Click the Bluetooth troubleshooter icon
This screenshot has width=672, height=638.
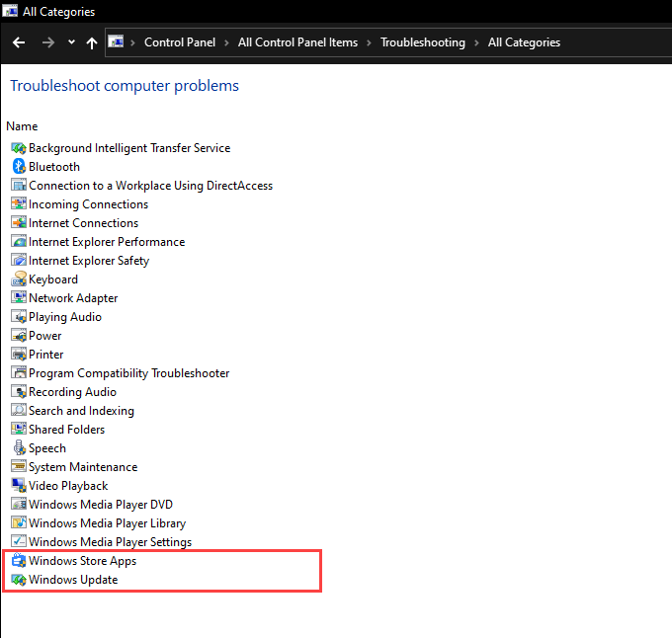tap(19, 167)
